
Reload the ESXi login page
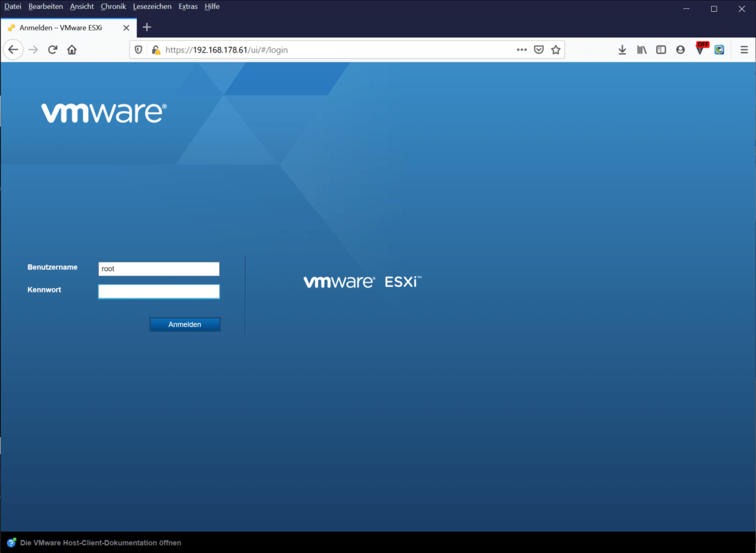coord(53,49)
